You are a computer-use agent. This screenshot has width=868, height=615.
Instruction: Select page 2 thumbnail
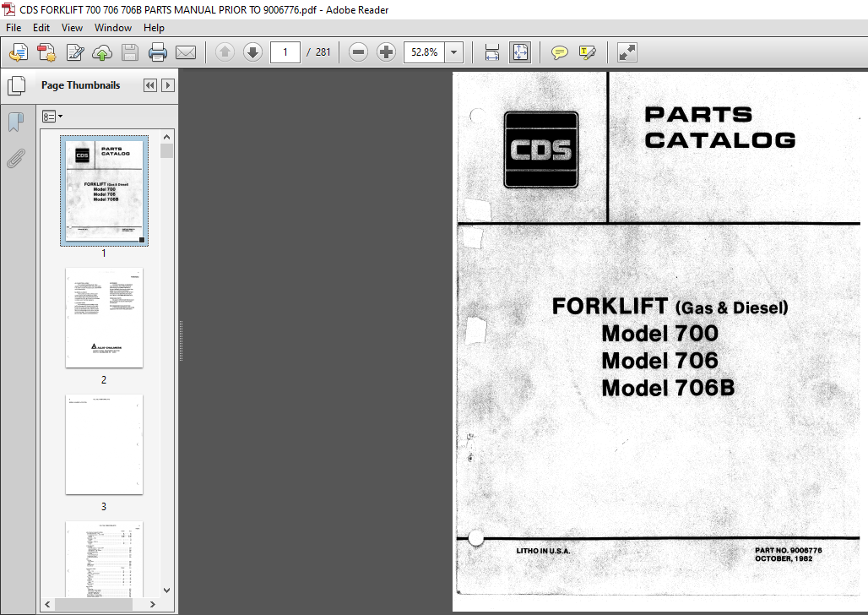click(x=104, y=318)
